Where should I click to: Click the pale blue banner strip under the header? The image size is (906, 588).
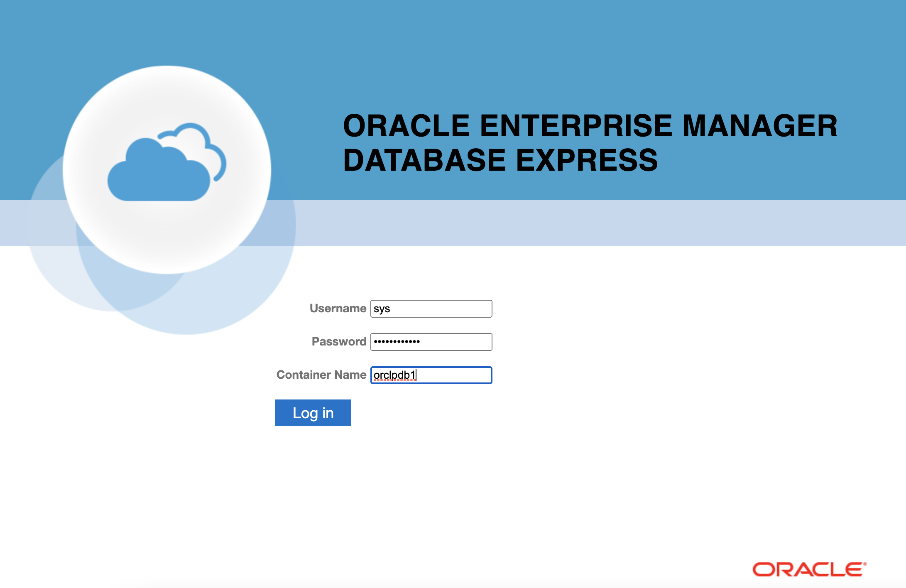click(581, 223)
